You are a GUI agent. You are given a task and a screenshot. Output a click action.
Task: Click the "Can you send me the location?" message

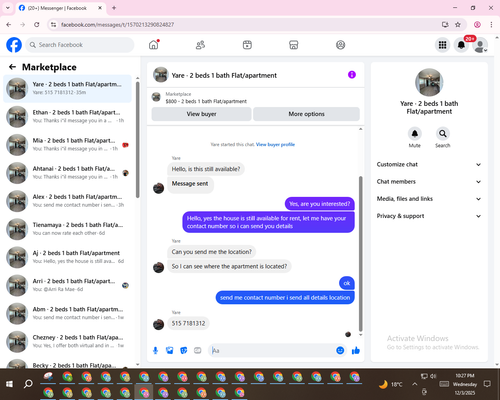point(212,252)
